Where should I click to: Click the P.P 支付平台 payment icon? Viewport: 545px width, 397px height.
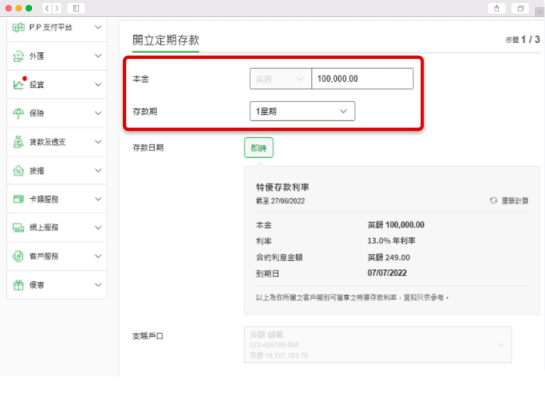point(18,27)
